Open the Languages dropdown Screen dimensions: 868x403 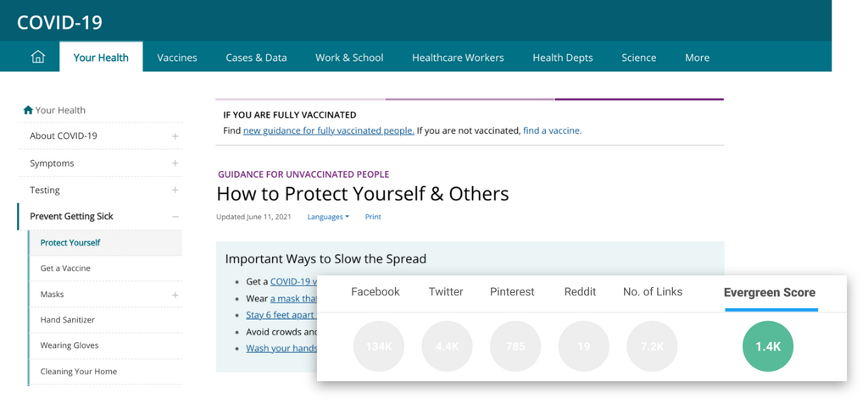[328, 217]
